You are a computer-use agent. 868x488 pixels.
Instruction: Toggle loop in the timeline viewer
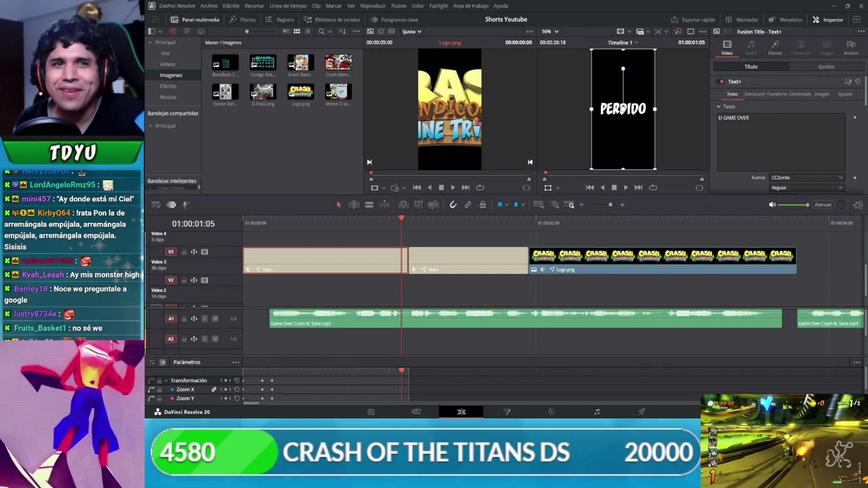pos(652,188)
